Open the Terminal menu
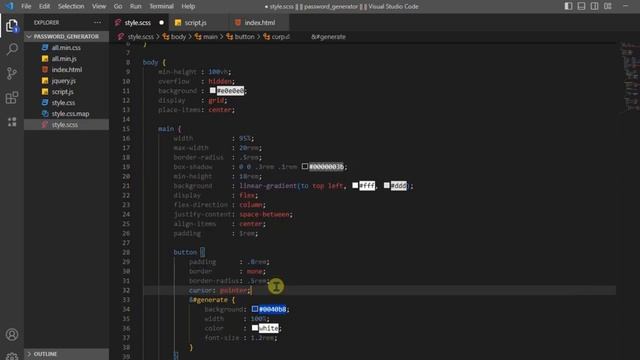 (161, 6)
